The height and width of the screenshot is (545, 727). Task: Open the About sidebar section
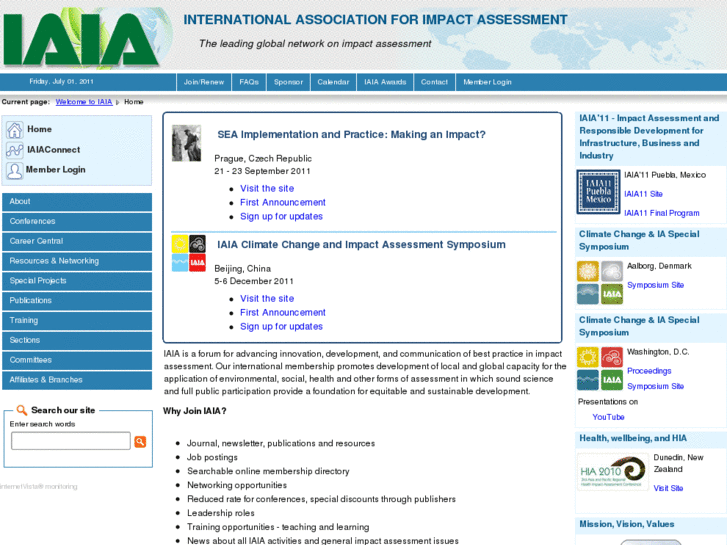click(77, 202)
